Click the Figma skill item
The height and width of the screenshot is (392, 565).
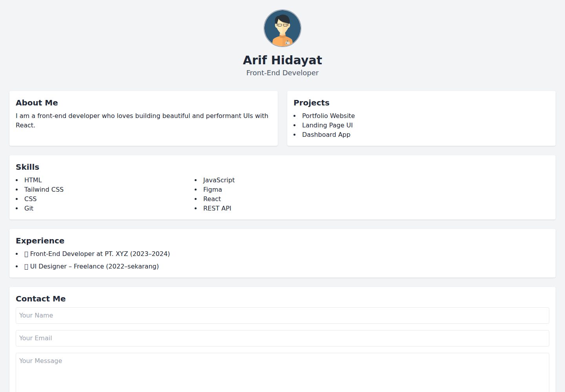[213, 189]
